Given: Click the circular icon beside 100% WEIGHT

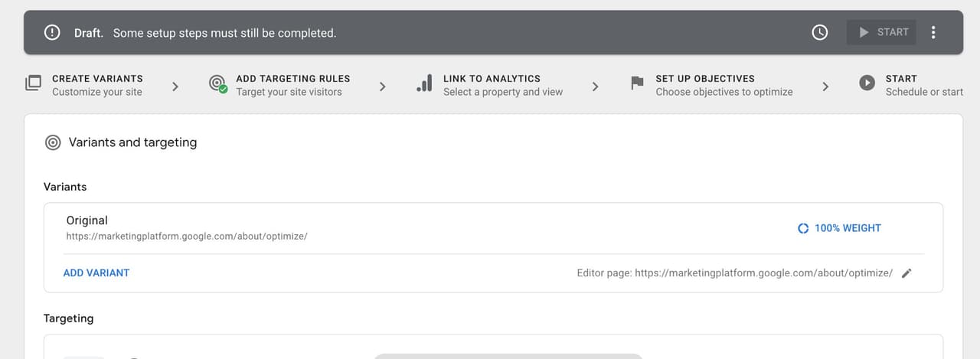Looking at the screenshot, I should 803,228.
